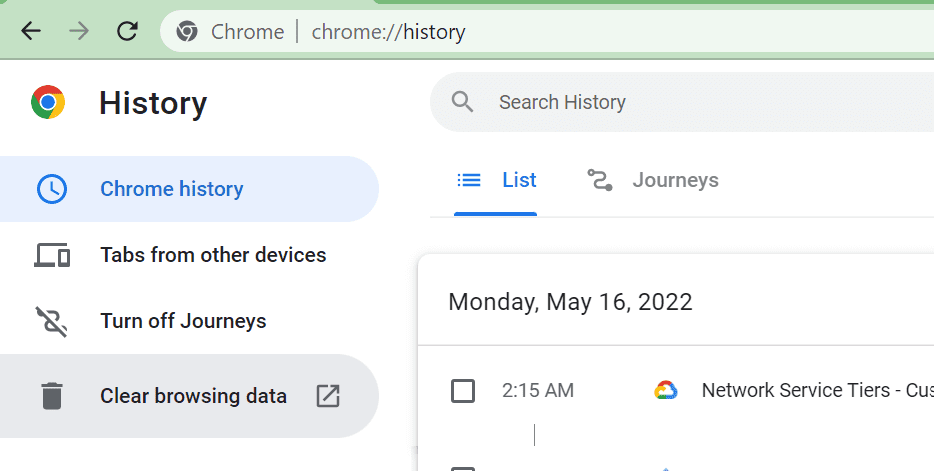Screen dimensions: 934x471
Task: Check the box for the 2:15 AM entry
Action: 463,391
